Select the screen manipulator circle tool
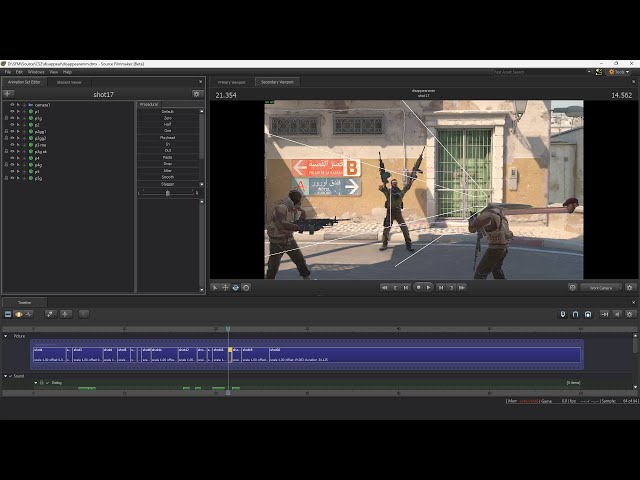Viewport: 640px width, 480px height. click(246, 288)
